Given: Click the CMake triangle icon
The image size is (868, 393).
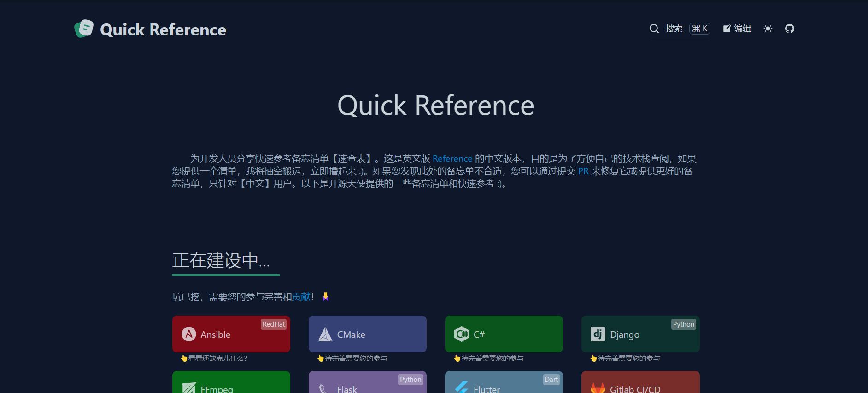Looking at the screenshot, I should click(x=325, y=334).
